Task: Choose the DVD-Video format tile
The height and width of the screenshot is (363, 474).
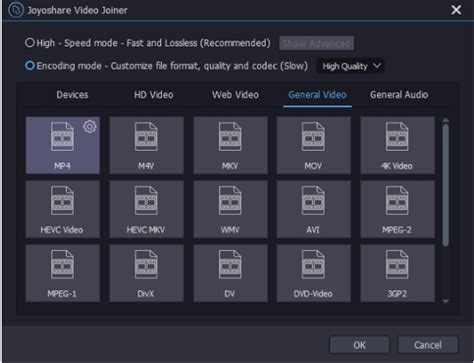Action: click(x=313, y=273)
